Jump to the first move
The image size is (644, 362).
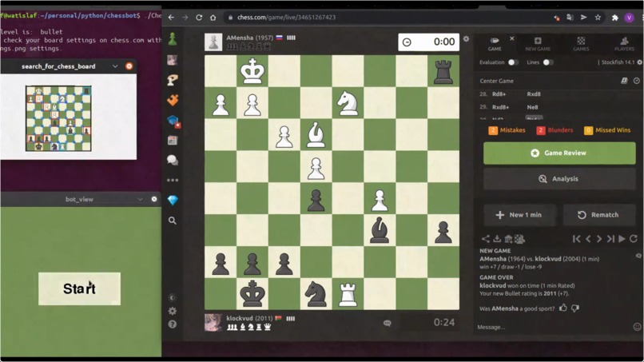(577, 239)
